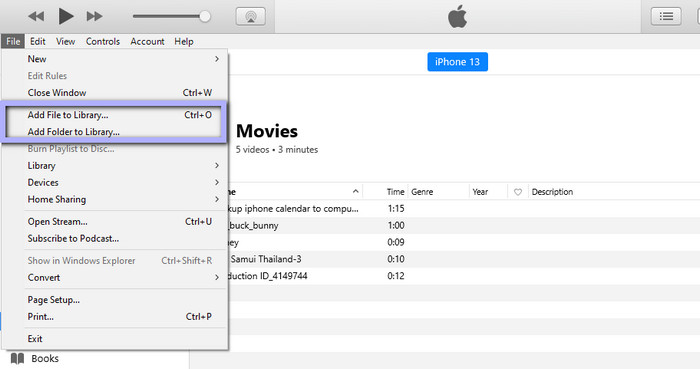Open the Up Next list view button
Screen dimensions: 700x369
[x=666, y=17]
